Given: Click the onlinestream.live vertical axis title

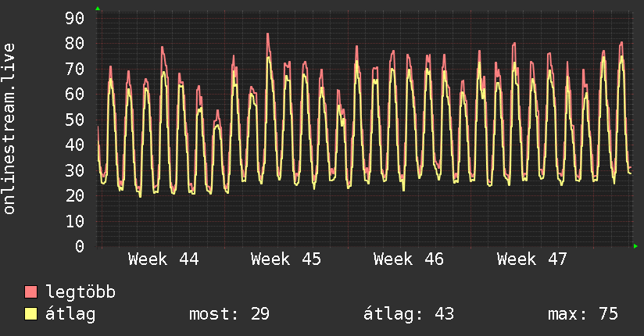Looking at the screenshot, I should 9,129.
